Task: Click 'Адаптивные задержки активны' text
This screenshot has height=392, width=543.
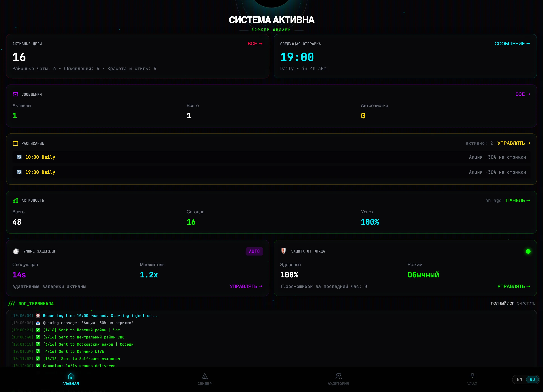Action: click(x=49, y=286)
